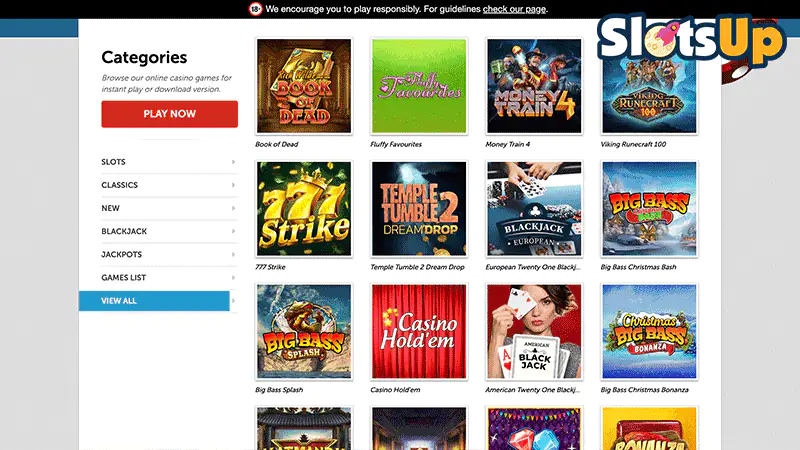Select the CLASSICS category
Viewport: 800px width, 450px height.
(x=168, y=185)
